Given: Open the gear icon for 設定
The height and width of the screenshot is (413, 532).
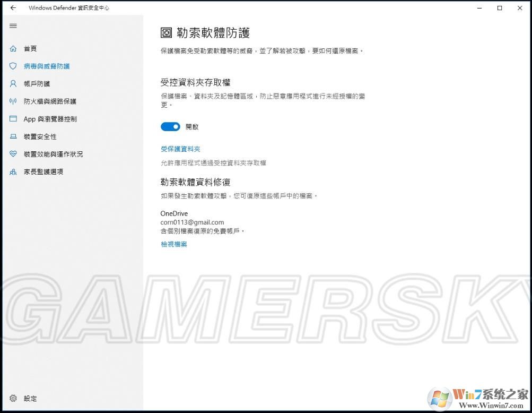Looking at the screenshot, I should 13,398.
